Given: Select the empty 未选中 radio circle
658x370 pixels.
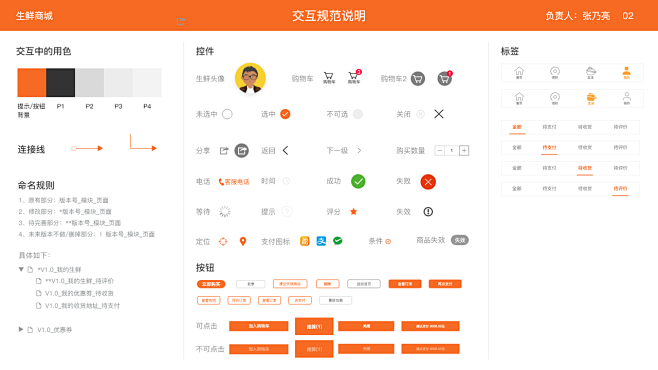Looking at the screenshot, I should tap(227, 114).
